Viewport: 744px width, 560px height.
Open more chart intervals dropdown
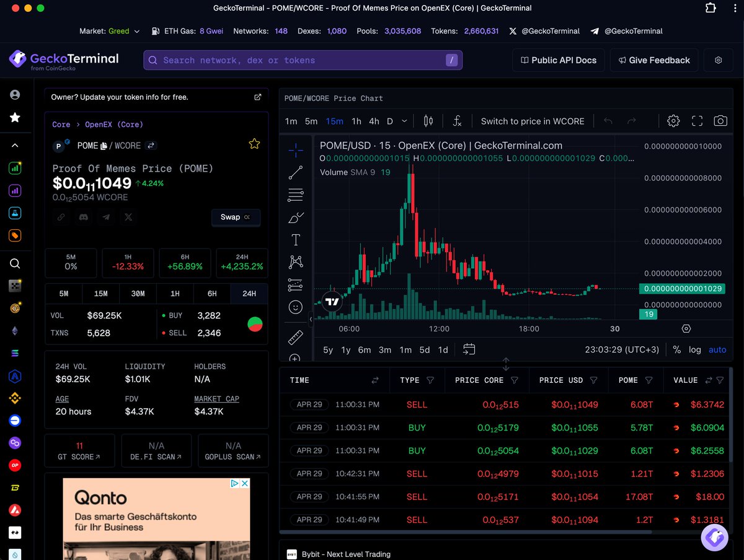[x=405, y=121]
